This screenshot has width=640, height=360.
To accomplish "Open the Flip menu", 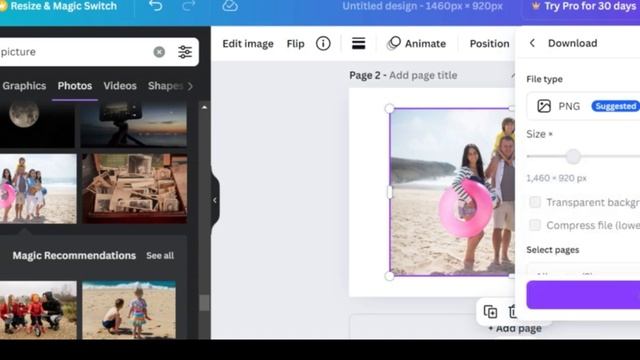I will pos(296,44).
